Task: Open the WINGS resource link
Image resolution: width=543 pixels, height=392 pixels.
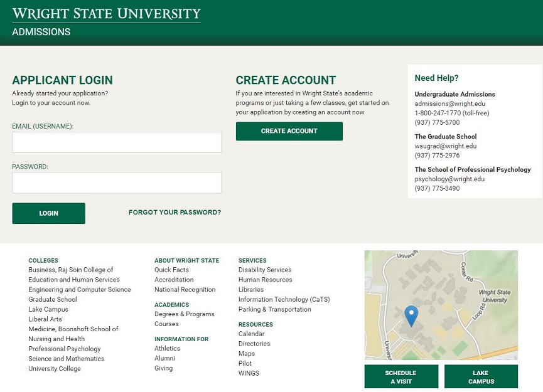Action: [x=249, y=373]
